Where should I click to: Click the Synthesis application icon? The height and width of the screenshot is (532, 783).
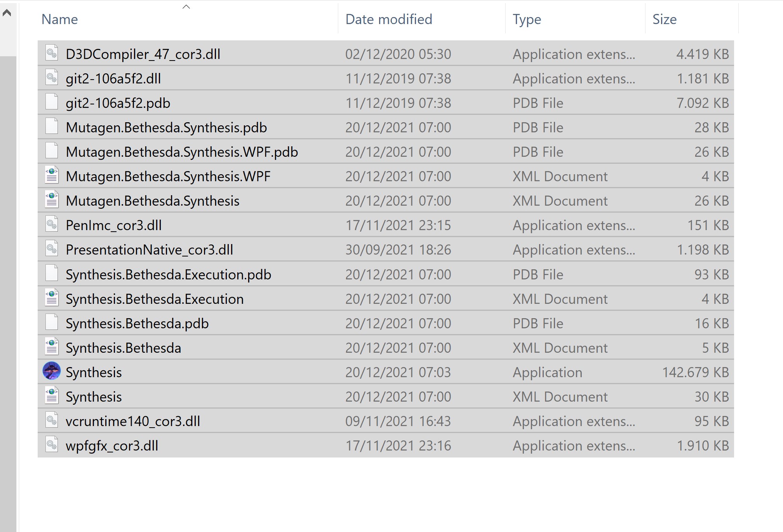point(52,372)
